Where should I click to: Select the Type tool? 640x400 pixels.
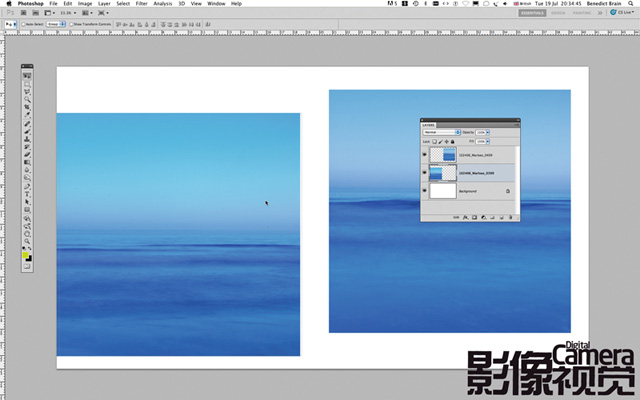pyautogui.click(x=27, y=194)
